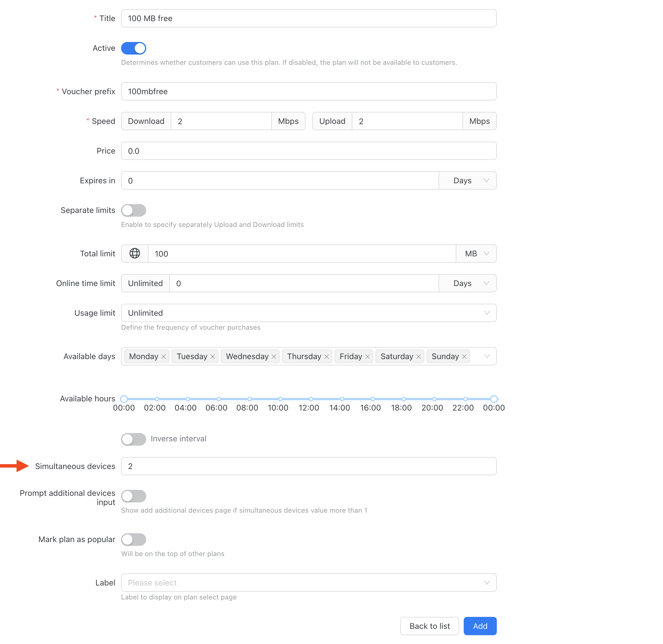Remove the Tuesday tag from Available days
This screenshot has height=644, width=663.
point(212,357)
